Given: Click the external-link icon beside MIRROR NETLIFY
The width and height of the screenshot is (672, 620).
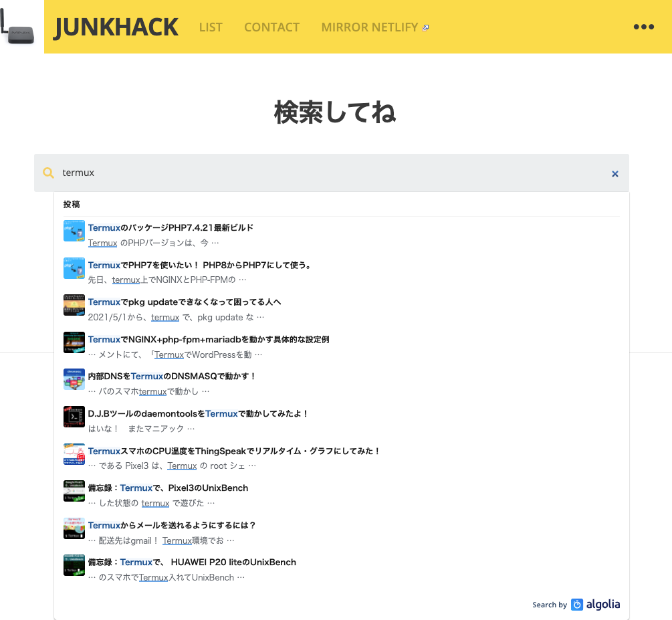Looking at the screenshot, I should (x=425, y=28).
